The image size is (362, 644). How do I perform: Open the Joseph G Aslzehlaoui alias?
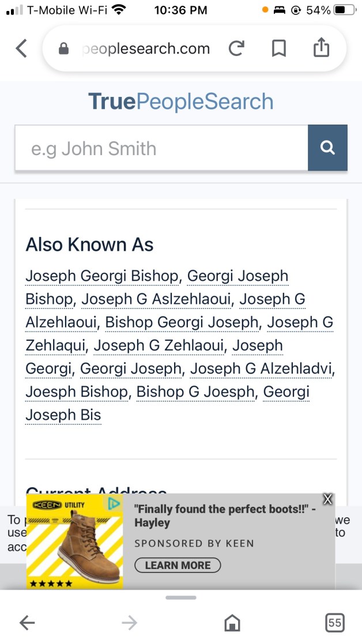156,299
